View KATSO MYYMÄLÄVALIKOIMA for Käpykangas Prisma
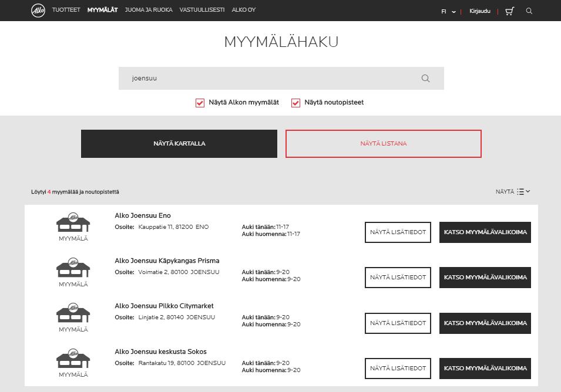The image size is (561, 392). [x=485, y=278]
